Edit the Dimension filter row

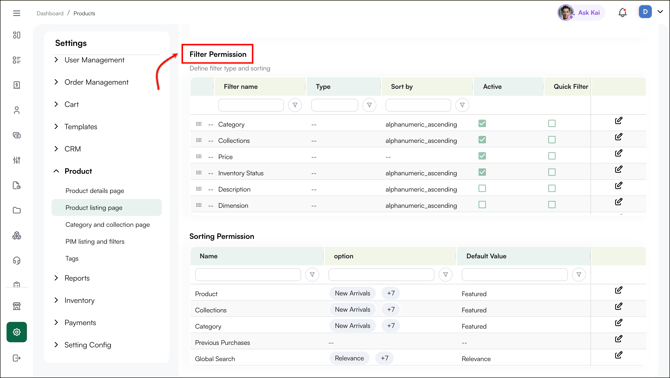618,202
